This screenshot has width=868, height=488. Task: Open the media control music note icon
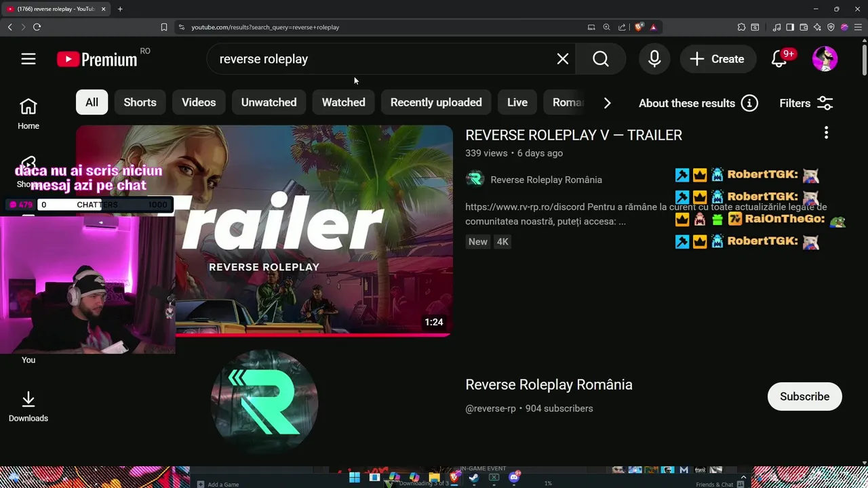[777, 27]
